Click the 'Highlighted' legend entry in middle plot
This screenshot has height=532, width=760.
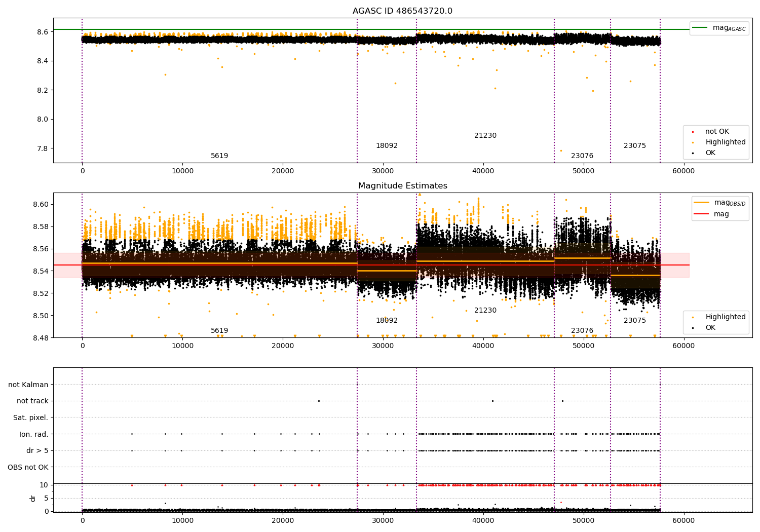coord(725,317)
